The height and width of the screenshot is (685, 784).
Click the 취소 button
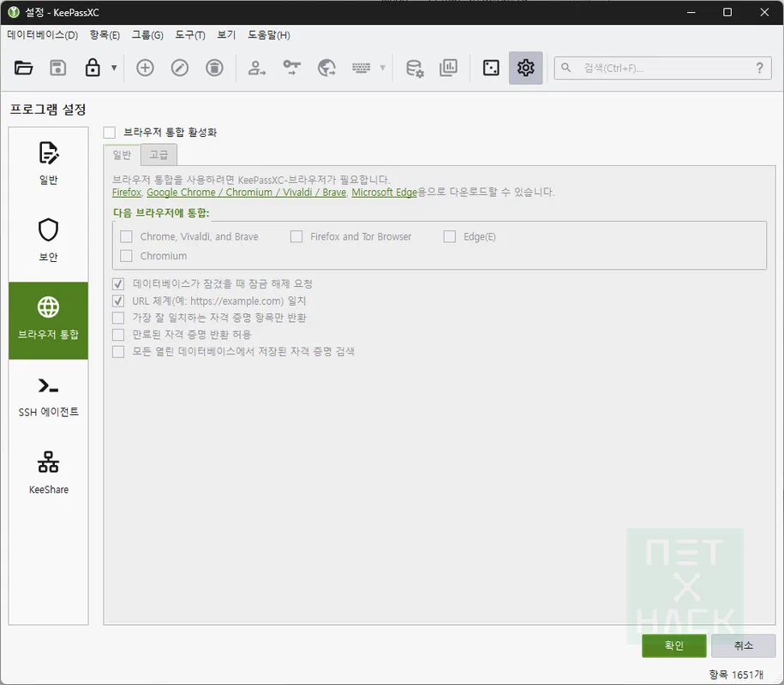click(744, 646)
